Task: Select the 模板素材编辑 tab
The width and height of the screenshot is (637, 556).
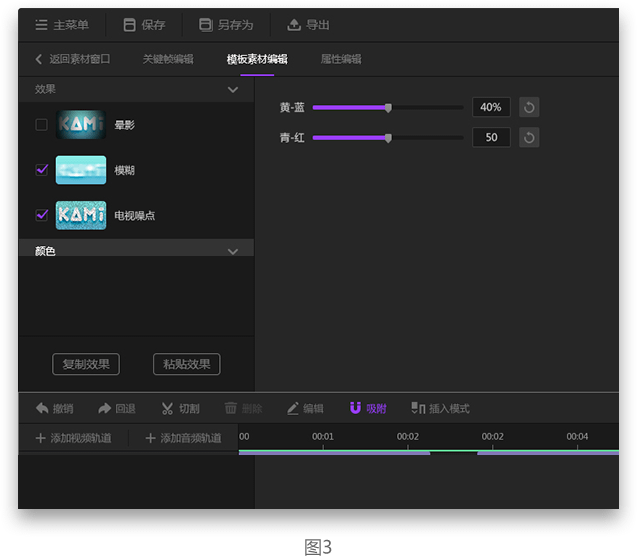Action: [257, 59]
